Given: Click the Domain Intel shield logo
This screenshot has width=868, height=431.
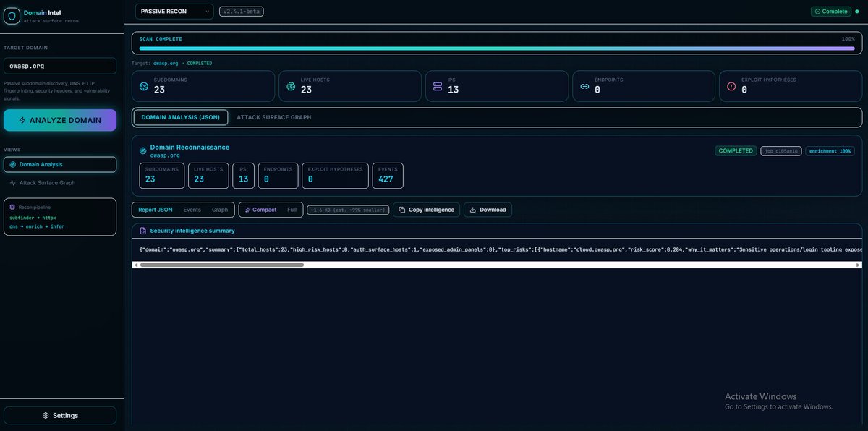Looking at the screenshot, I should point(12,16).
